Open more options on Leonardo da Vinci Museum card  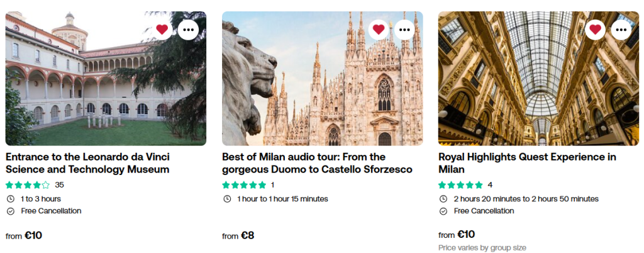click(188, 30)
